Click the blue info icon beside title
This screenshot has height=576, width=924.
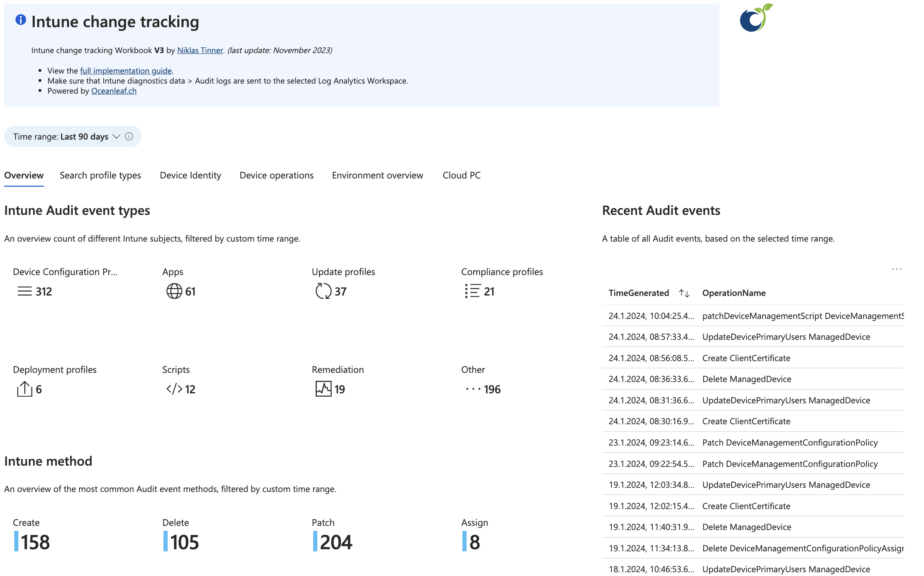point(20,20)
